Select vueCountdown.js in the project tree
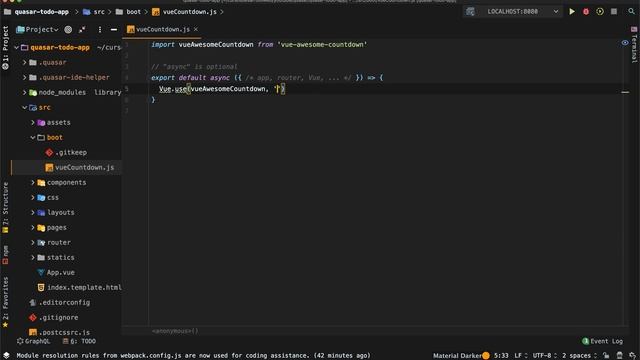This screenshot has height=360, width=640. [x=80, y=167]
